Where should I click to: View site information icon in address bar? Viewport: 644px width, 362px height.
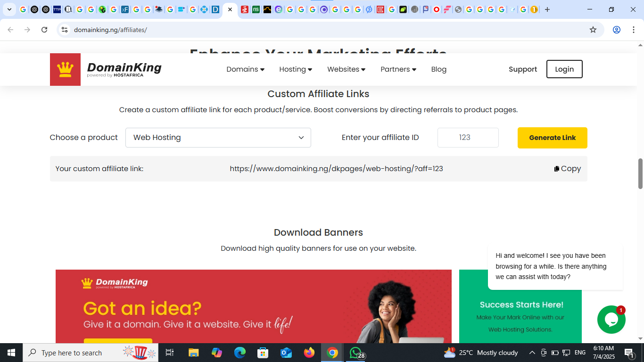tap(65, 30)
